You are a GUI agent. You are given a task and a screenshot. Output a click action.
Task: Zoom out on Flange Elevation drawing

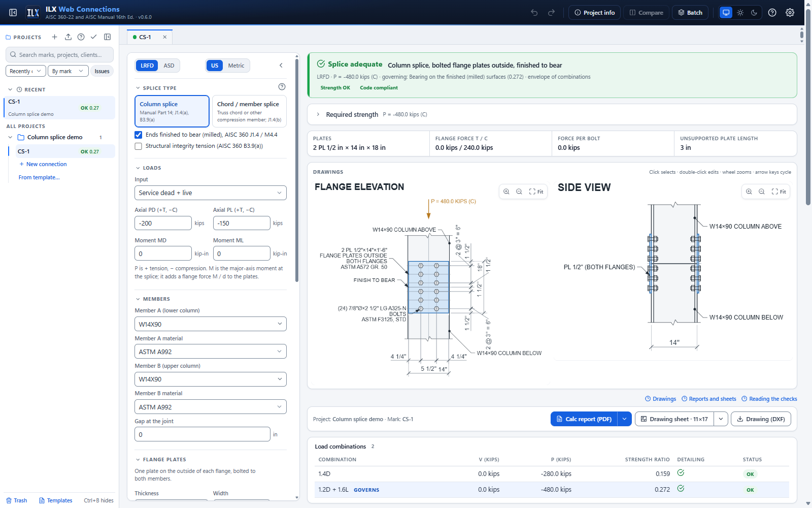tap(519, 192)
